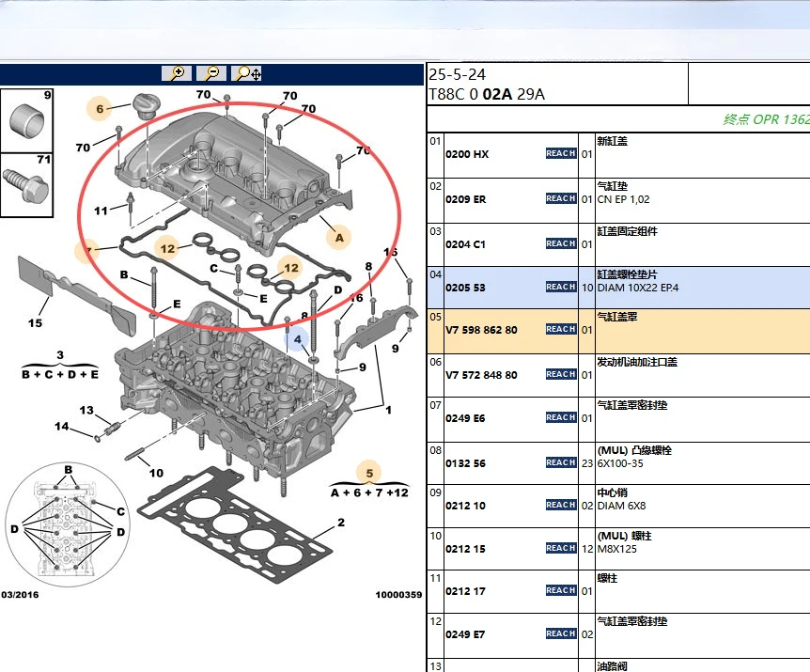Click the blue callout 4 in the diagram
The width and height of the screenshot is (810, 672).
point(298,339)
